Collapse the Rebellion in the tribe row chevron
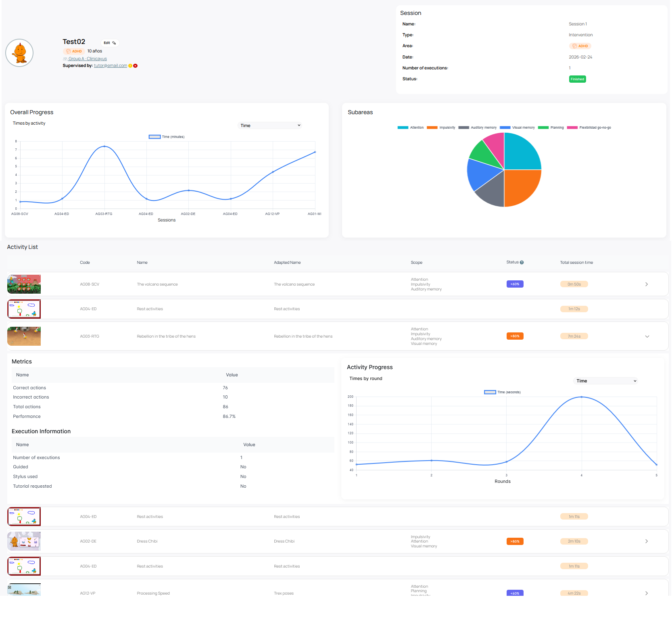 [x=647, y=336]
